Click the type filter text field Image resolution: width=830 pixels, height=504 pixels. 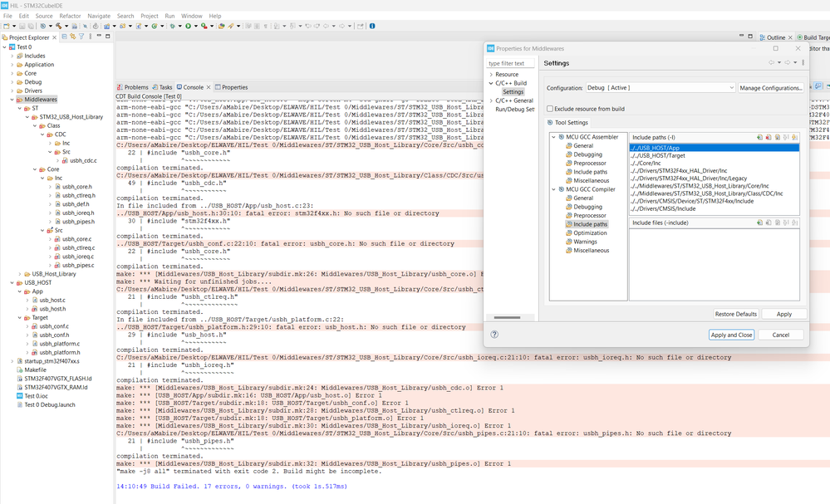click(x=509, y=63)
